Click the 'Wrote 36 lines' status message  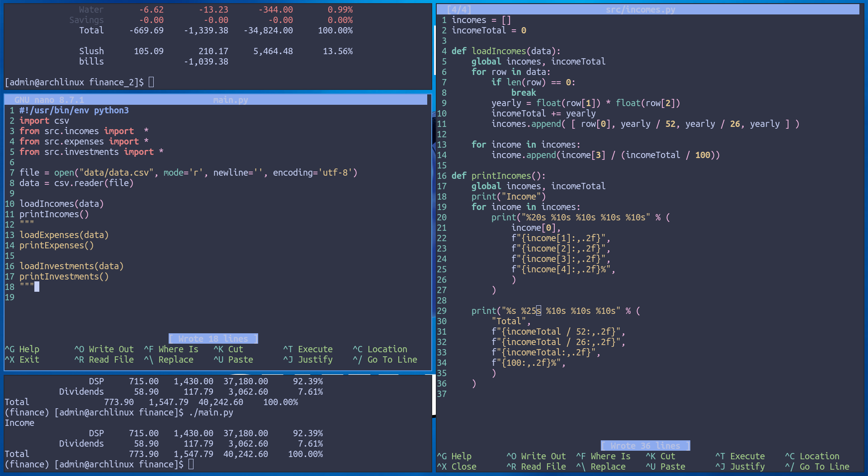point(646,446)
